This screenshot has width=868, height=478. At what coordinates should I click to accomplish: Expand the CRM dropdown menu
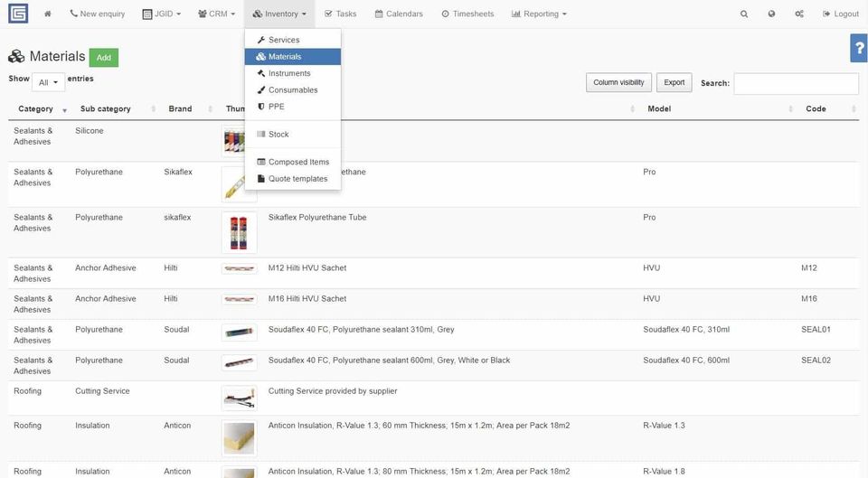(x=216, y=14)
